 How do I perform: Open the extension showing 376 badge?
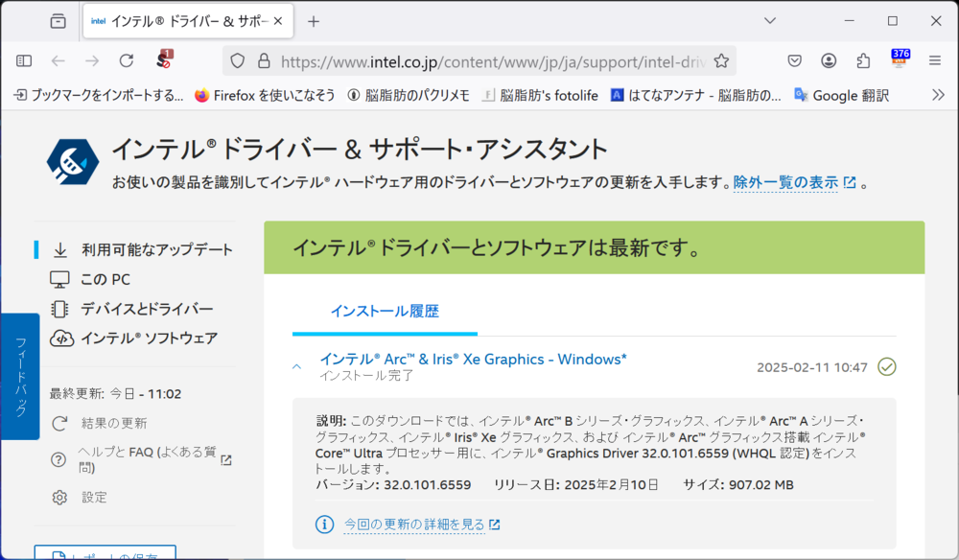click(x=901, y=58)
